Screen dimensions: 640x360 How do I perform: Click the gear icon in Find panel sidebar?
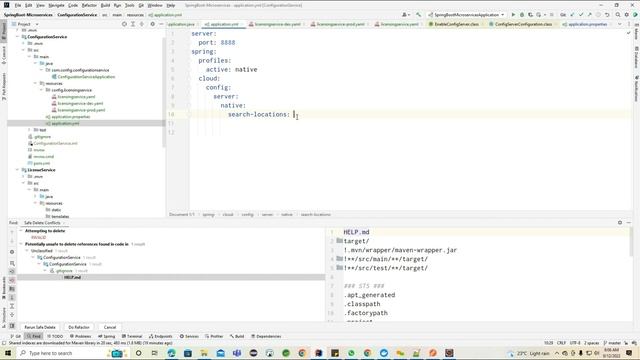(12, 252)
